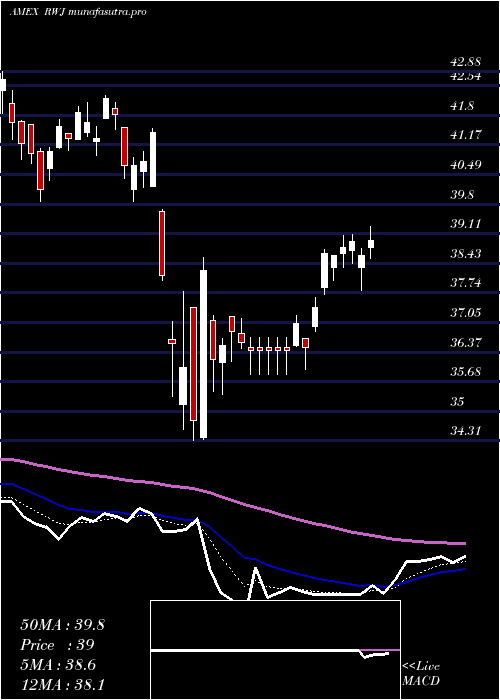Click the last white candlestick near 39.11

pos(371,244)
